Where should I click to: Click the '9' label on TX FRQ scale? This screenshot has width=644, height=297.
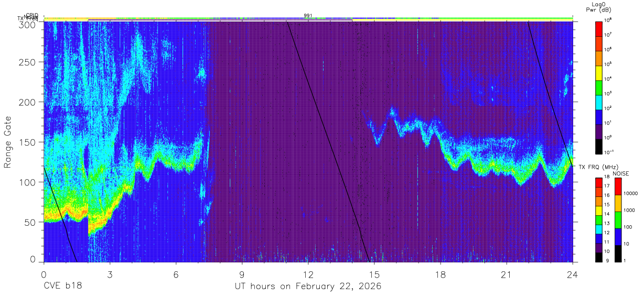coord(608,260)
